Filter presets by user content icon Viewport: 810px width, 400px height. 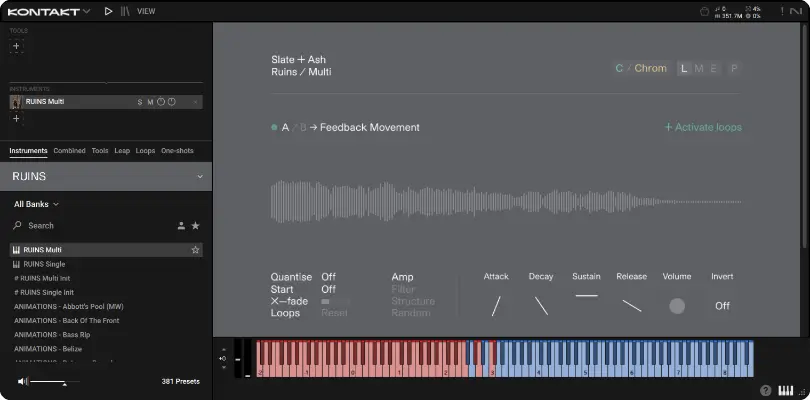pyautogui.click(x=181, y=226)
